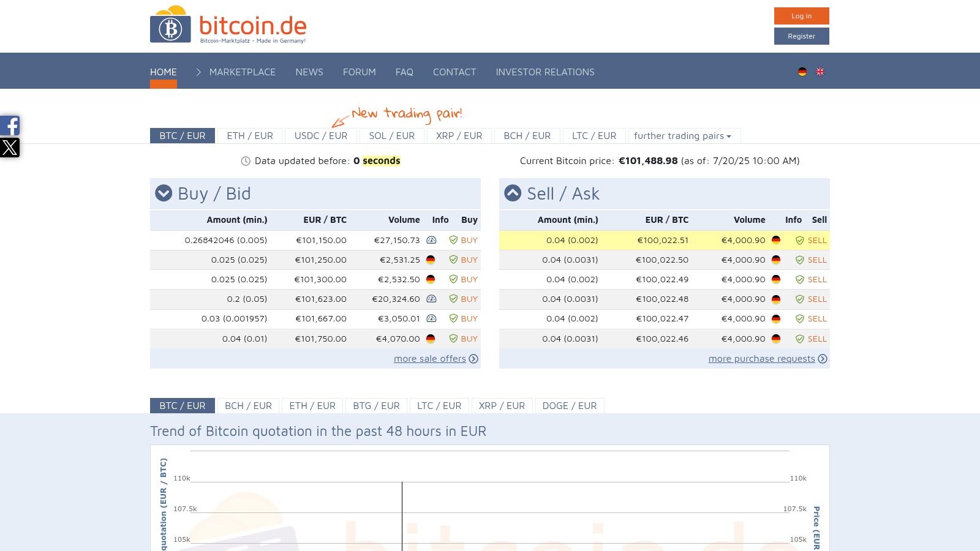Image resolution: width=980 pixels, height=551 pixels.
Task: Open info icon in €101,667.00 bid row
Action: pos(431,318)
